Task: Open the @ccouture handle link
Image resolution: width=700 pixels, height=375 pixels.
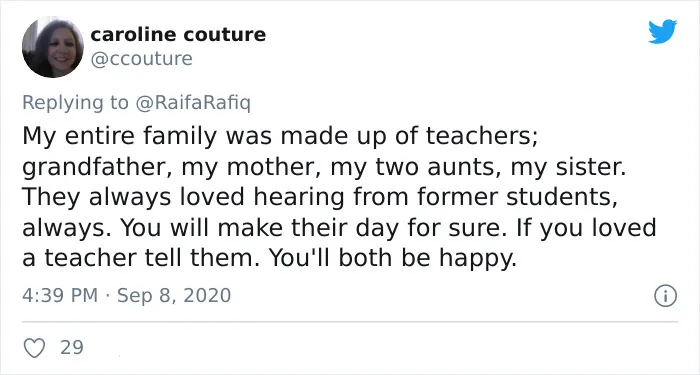Action: [142, 59]
